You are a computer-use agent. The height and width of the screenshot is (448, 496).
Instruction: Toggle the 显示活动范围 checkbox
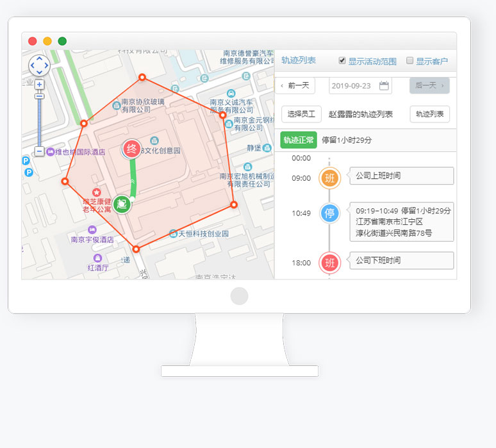pyautogui.click(x=342, y=60)
